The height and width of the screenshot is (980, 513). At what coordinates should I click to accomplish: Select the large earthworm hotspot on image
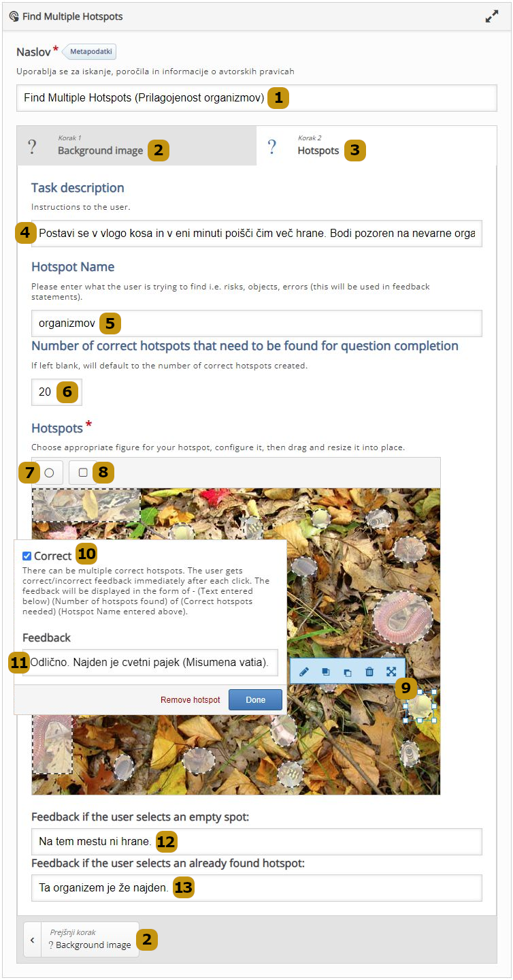(x=402, y=616)
